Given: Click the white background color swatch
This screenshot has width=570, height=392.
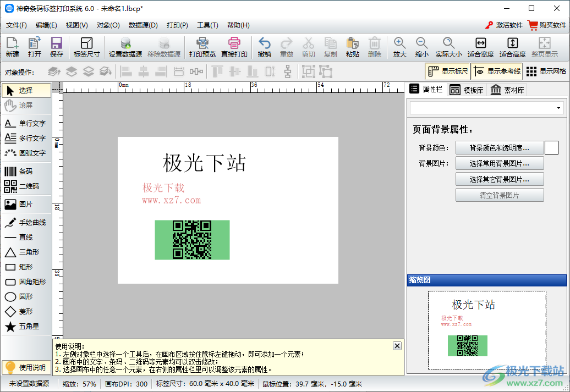Looking at the screenshot, I should pyautogui.click(x=551, y=148).
